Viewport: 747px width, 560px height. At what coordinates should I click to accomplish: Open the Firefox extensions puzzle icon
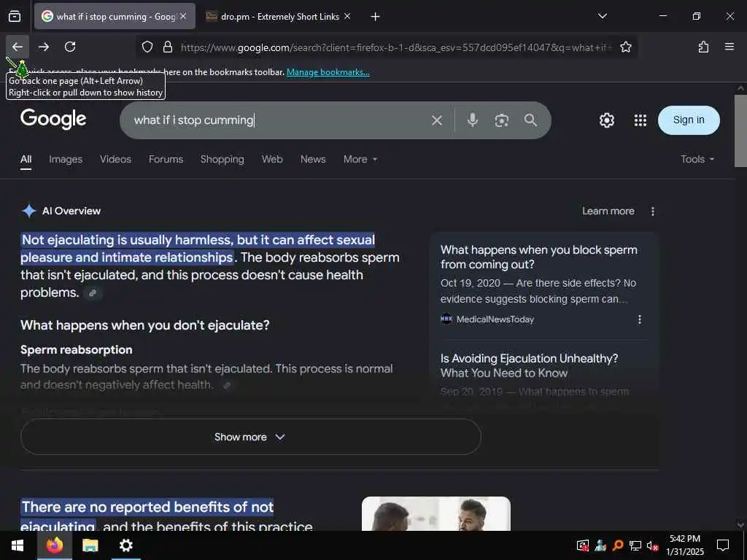[703, 47]
